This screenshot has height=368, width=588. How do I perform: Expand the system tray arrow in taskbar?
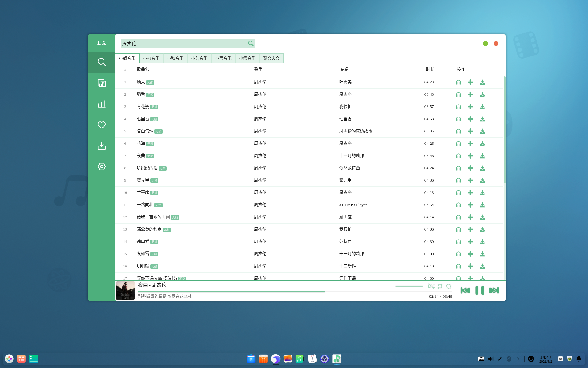518,359
